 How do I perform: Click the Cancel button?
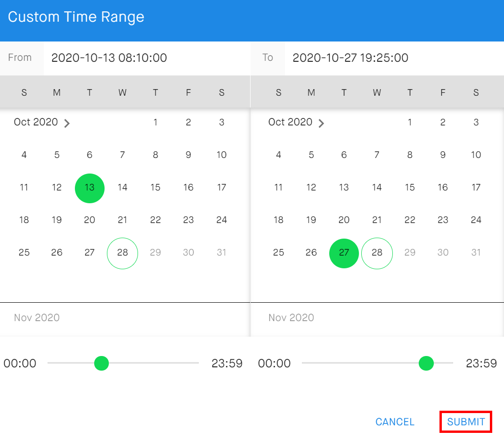[x=395, y=422]
